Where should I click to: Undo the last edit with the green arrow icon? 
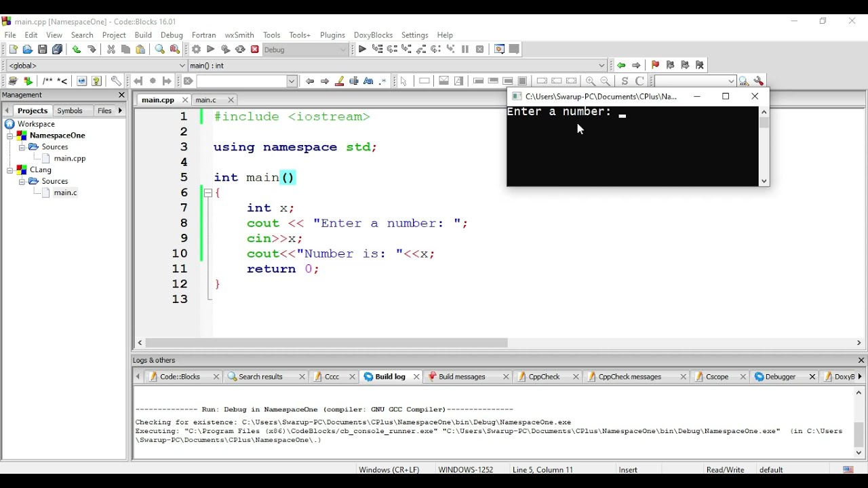click(x=77, y=49)
